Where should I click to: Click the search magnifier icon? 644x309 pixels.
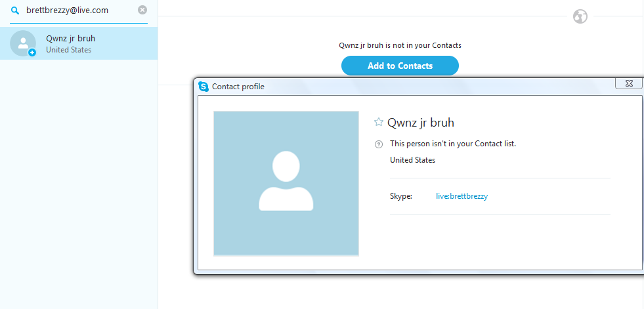[x=15, y=10]
